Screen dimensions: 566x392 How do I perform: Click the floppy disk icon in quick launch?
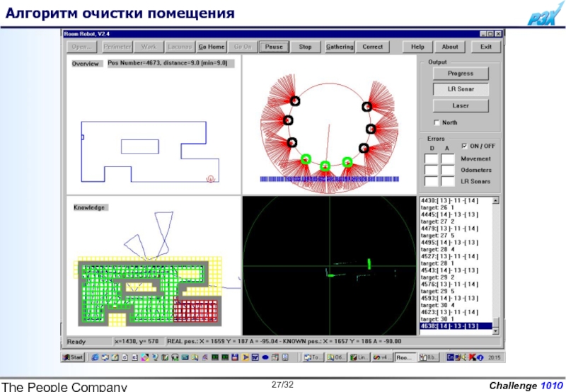click(235, 357)
